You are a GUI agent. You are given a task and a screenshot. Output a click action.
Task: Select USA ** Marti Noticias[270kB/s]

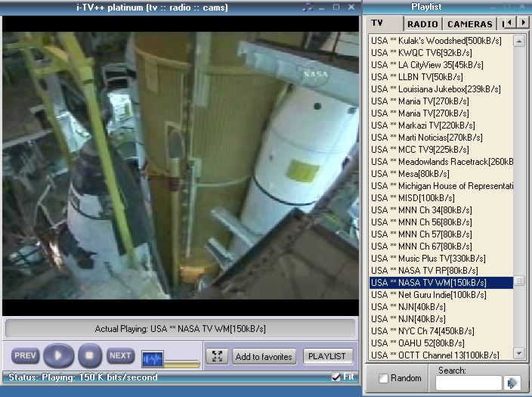point(441,138)
